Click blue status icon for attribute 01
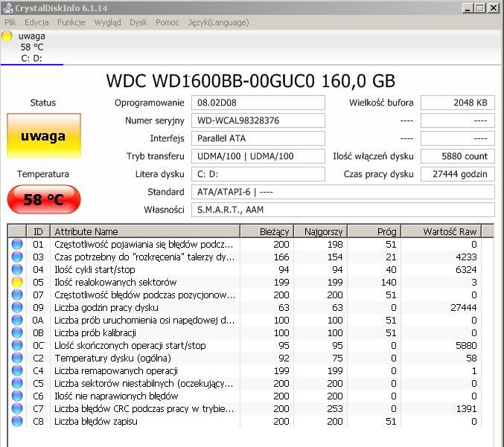The image size is (504, 447). click(17, 245)
